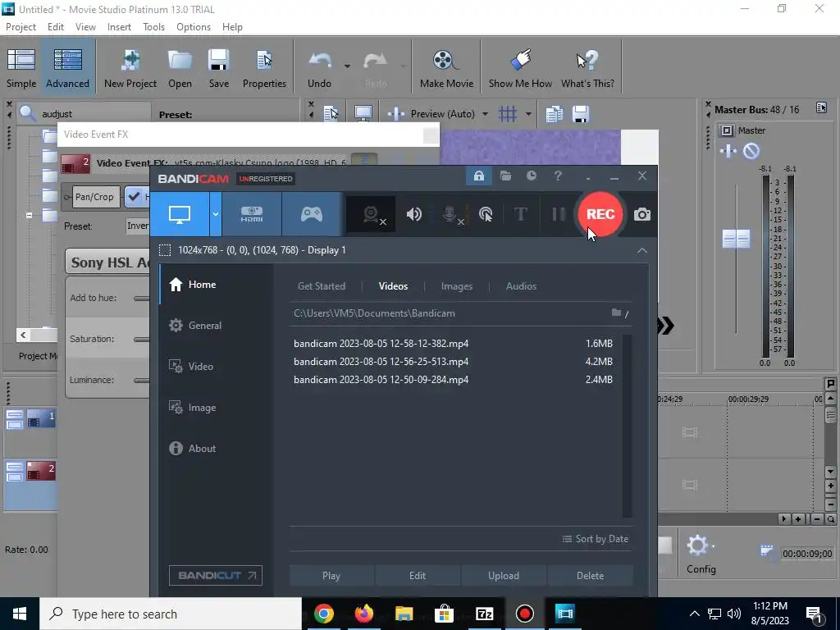Screen dimensions: 840x630
Task: Open Google Chrome from the taskbar
Action: pos(323,614)
